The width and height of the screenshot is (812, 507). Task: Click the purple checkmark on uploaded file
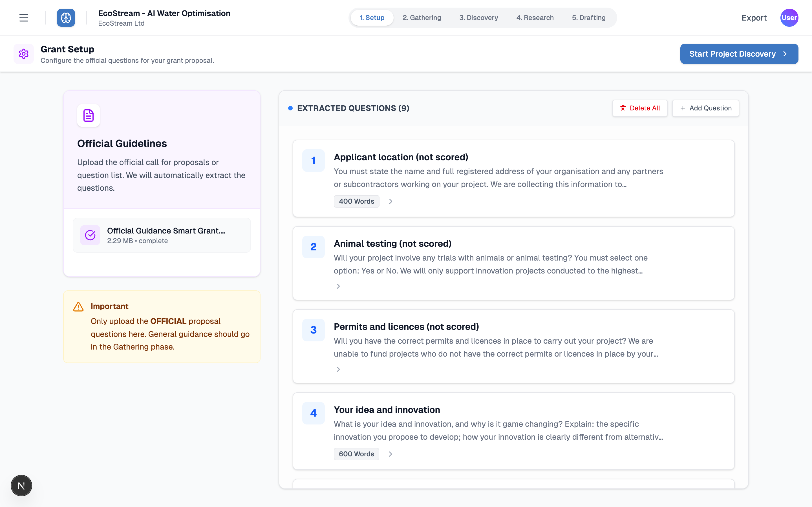pos(90,235)
